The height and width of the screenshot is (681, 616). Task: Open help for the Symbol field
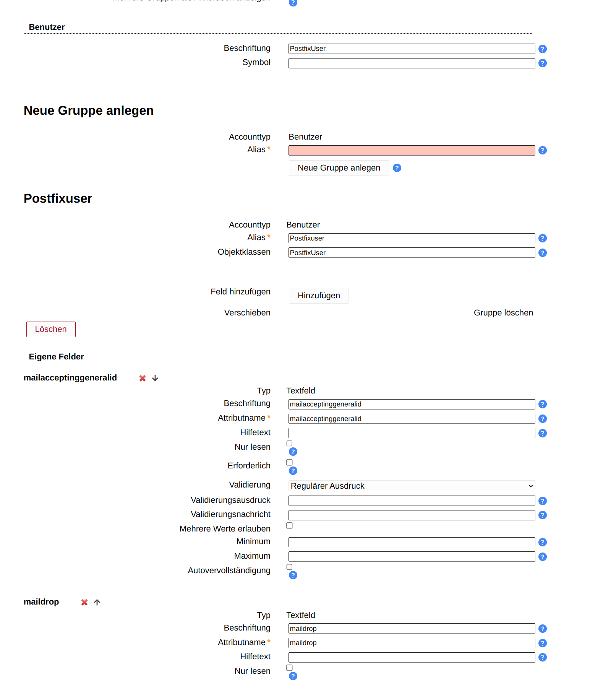[x=542, y=63]
